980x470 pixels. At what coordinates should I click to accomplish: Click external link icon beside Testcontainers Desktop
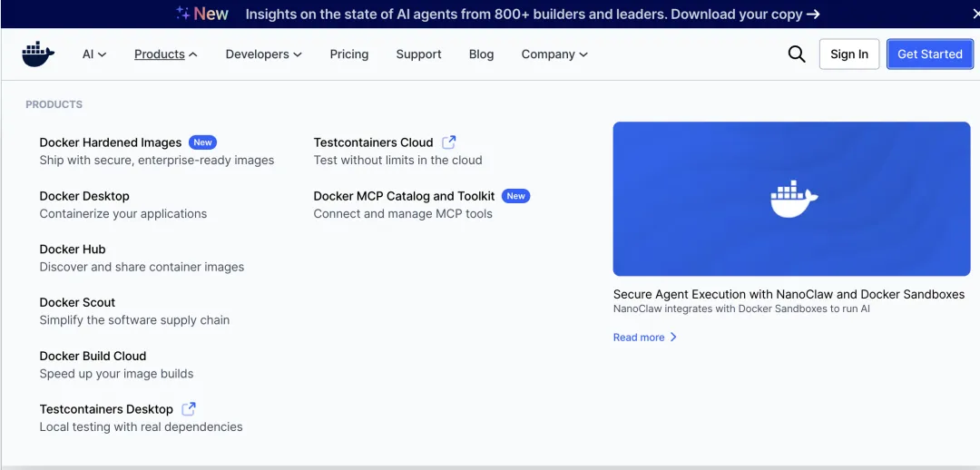point(189,409)
